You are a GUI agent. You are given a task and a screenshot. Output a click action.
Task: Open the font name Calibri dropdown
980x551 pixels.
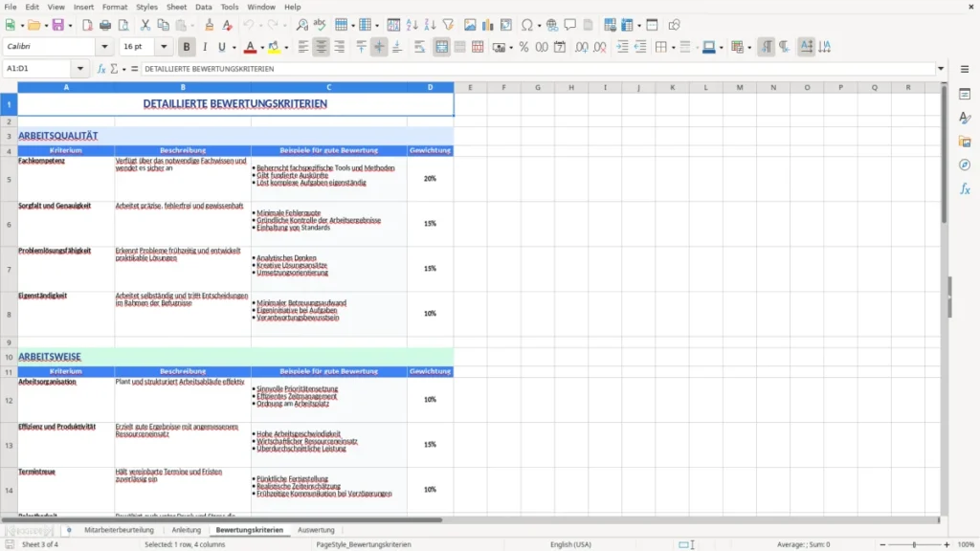(x=104, y=46)
